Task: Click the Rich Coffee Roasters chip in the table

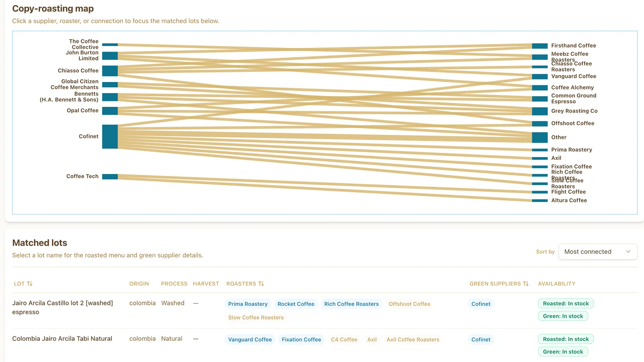Action: [351, 304]
